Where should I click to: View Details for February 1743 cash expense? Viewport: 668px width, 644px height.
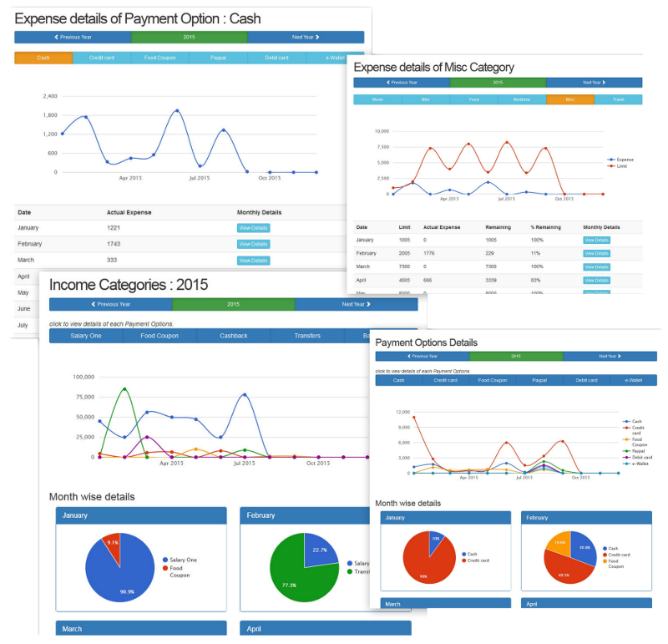pyautogui.click(x=254, y=244)
